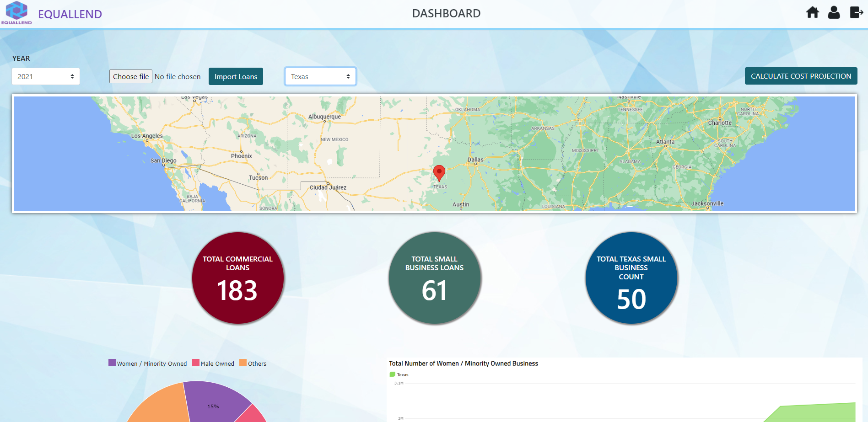Click Jacksonville label on map
The width and height of the screenshot is (868, 422).
(x=707, y=203)
